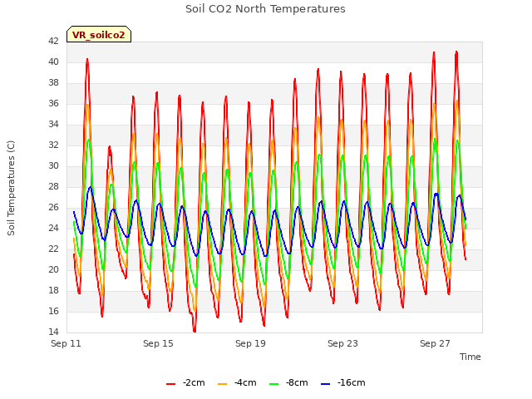This screenshot has width=532, height=399.
Task: Click the VR_soilco2 label box
Action: tap(99, 35)
